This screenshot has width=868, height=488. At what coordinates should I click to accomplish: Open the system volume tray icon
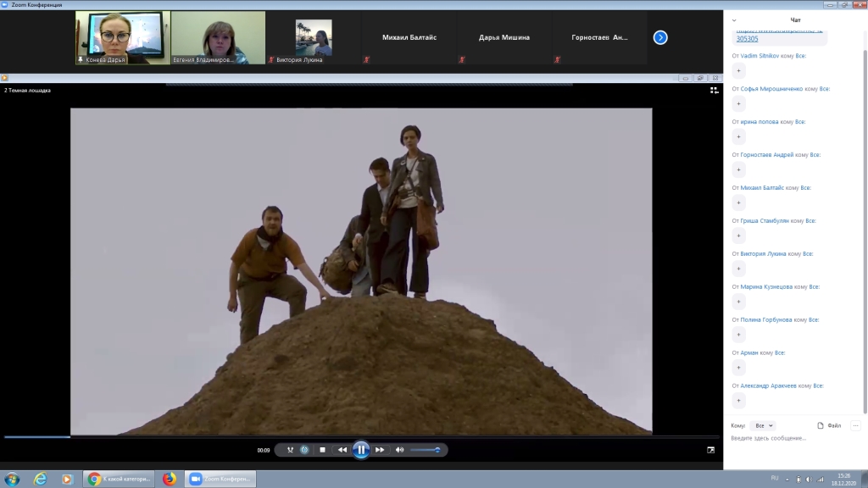pos(809,480)
